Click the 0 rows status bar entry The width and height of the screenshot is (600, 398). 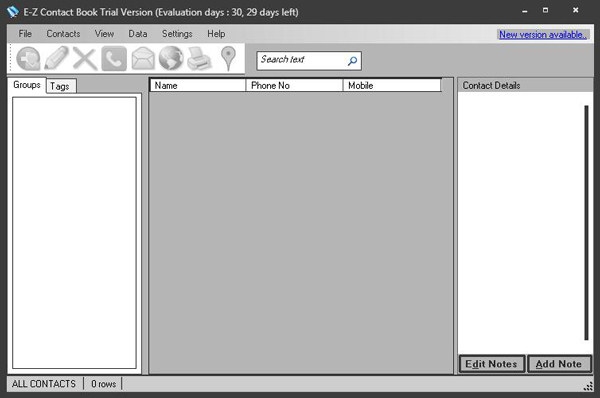103,384
